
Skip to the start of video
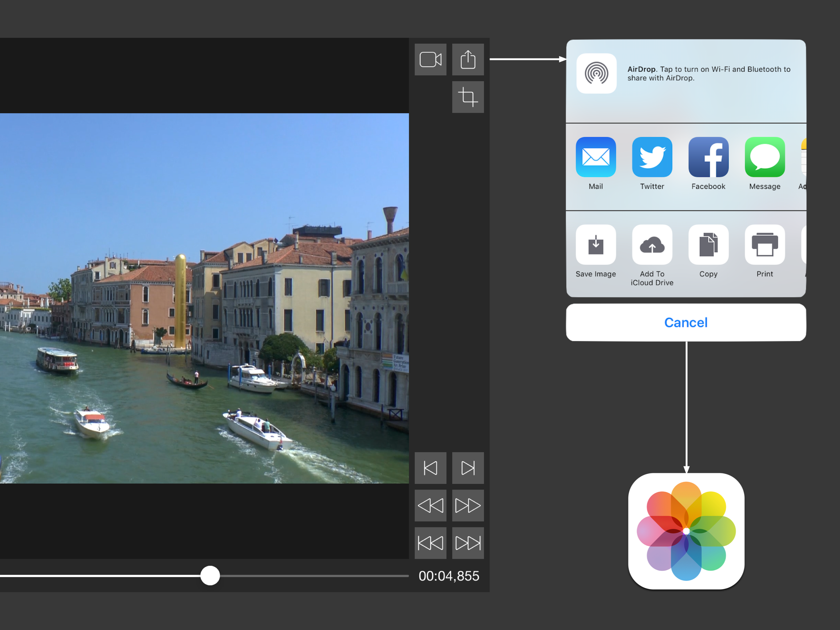coord(430,543)
